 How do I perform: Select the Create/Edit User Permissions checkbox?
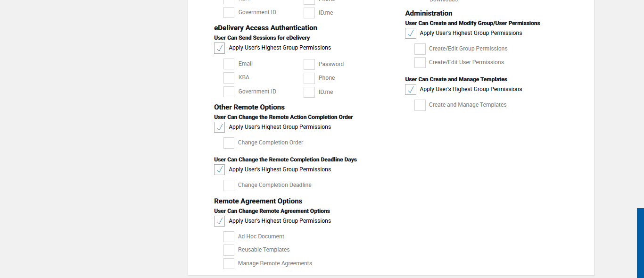click(420, 63)
